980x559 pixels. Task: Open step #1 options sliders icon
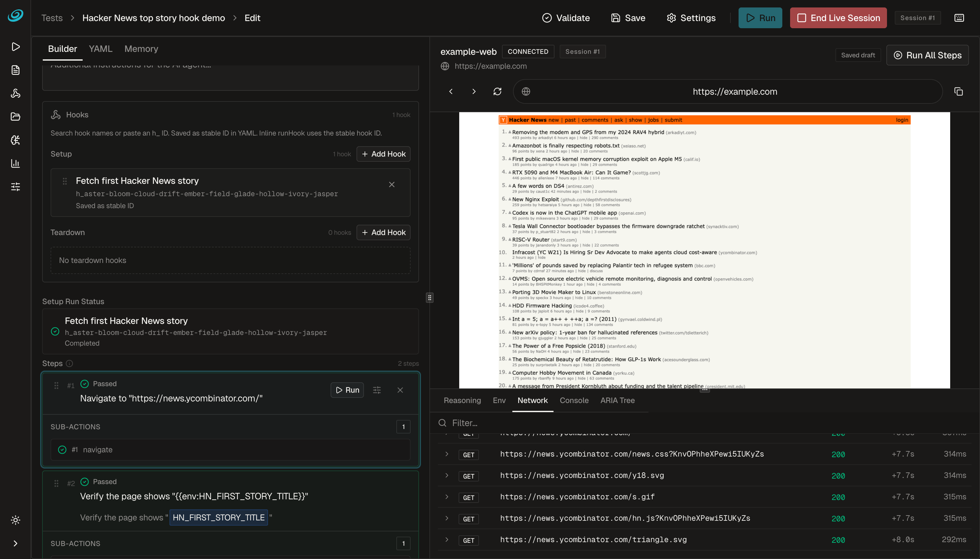(x=377, y=390)
